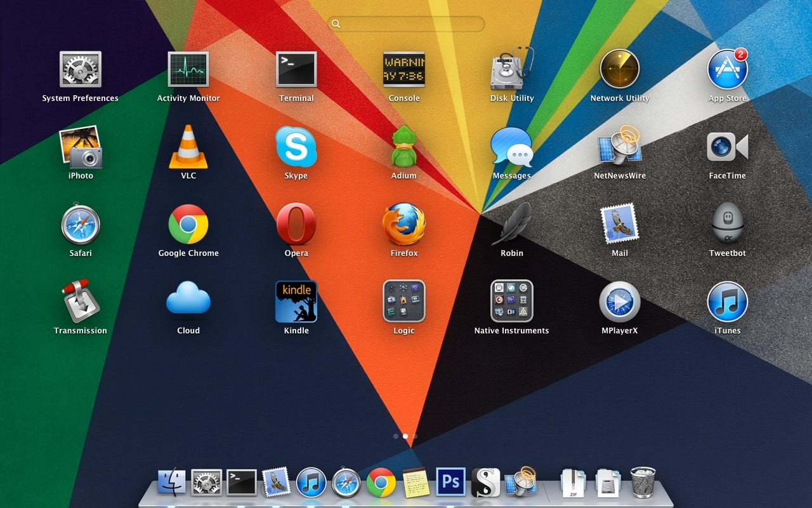
Task: Launch FaceTime
Action: [x=728, y=147]
